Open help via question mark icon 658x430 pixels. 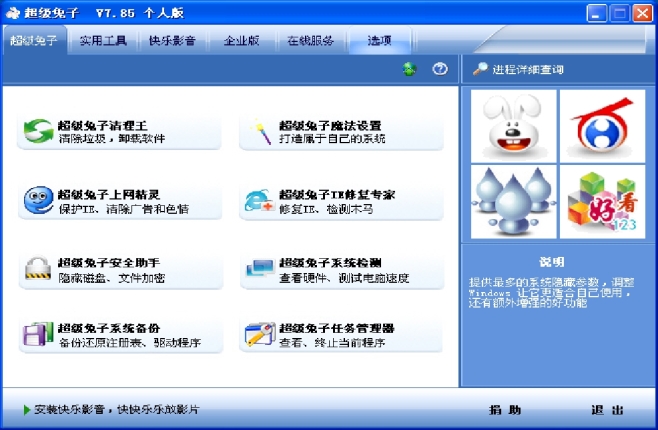440,69
